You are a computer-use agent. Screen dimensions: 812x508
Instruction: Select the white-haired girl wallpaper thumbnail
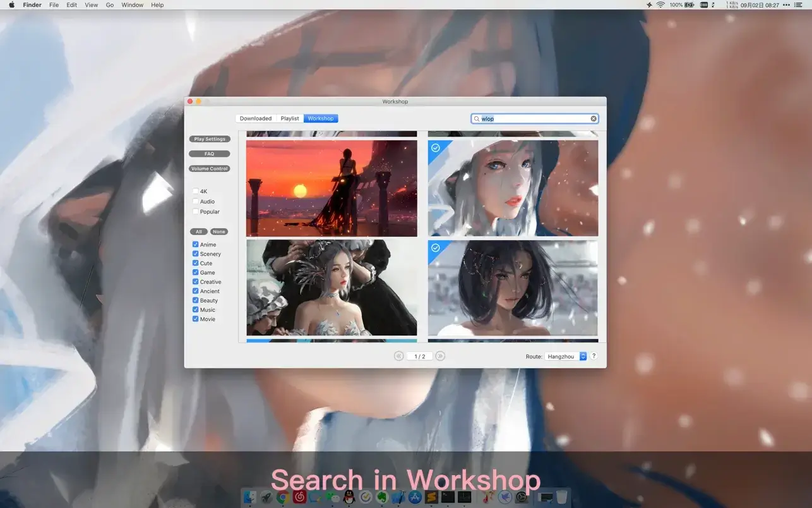click(x=513, y=188)
